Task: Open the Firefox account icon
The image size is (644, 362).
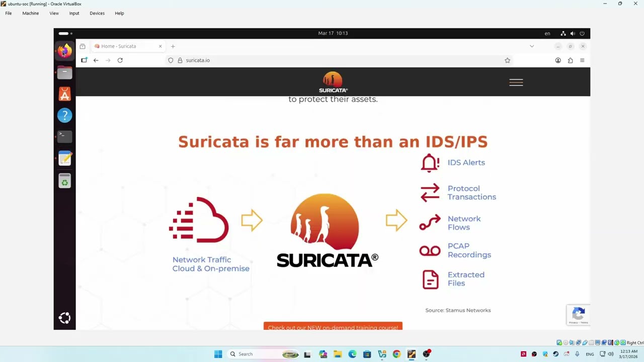Action: [x=558, y=60]
